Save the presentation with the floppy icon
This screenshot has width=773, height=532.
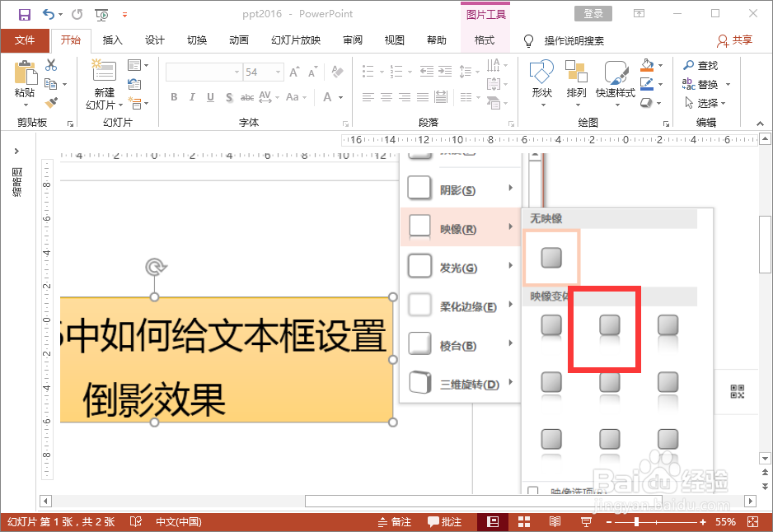pyautogui.click(x=24, y=14)
